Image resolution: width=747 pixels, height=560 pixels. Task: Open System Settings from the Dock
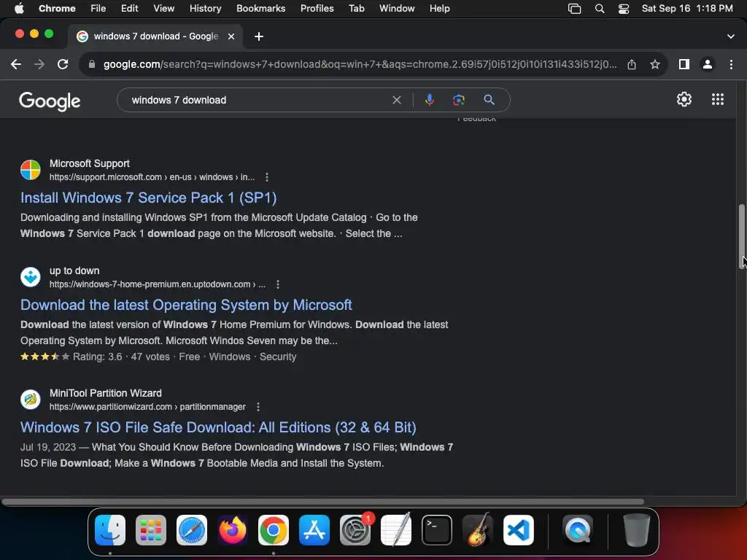tap(355, 530)
